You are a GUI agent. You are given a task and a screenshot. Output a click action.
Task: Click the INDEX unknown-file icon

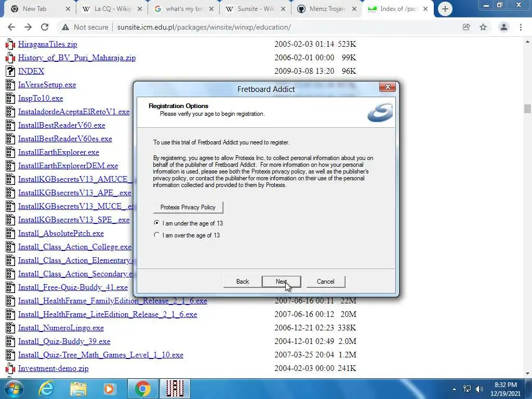pos(10,71)
